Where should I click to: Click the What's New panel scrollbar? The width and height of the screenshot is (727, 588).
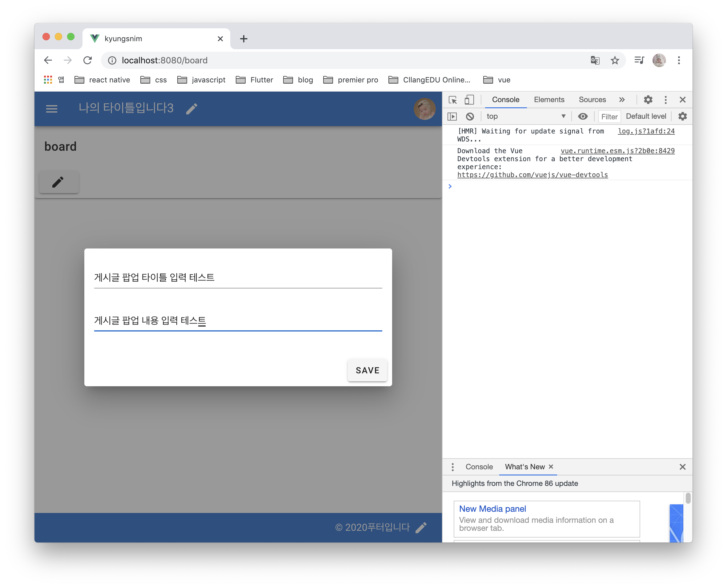[x=688, y=499]
